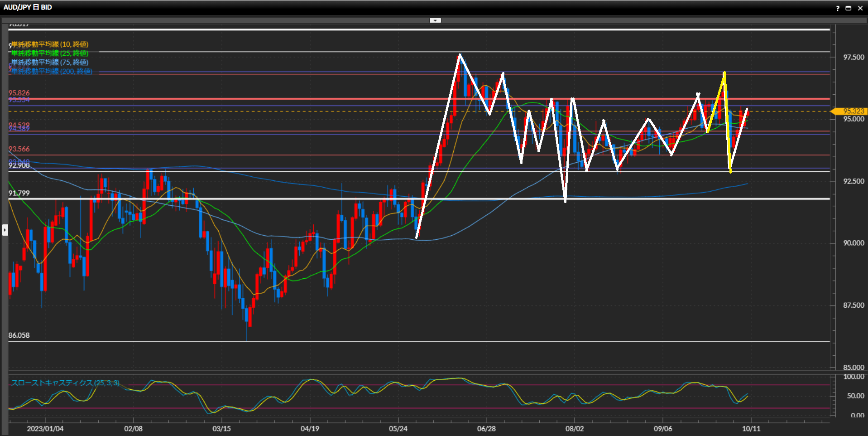Click the 95.826 red resistance line label
This screenshot has height=436, width=868.
(19, 93)
